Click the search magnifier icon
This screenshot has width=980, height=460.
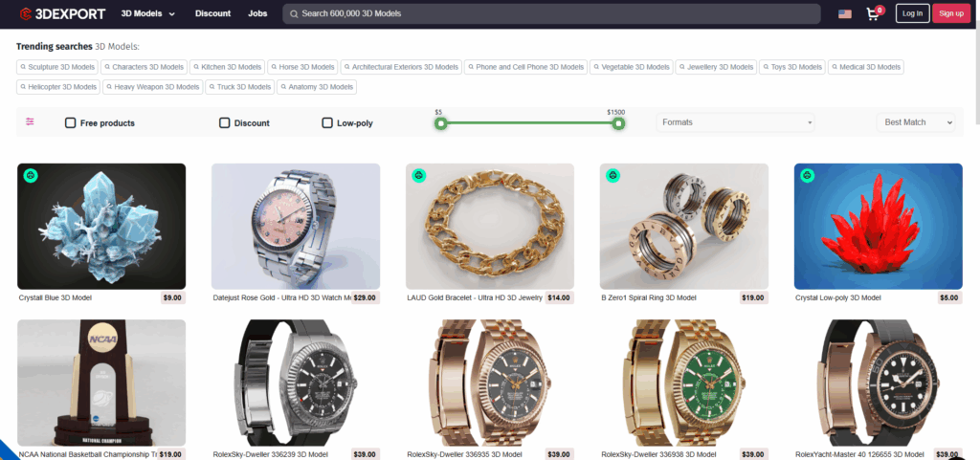pos(293,14)
